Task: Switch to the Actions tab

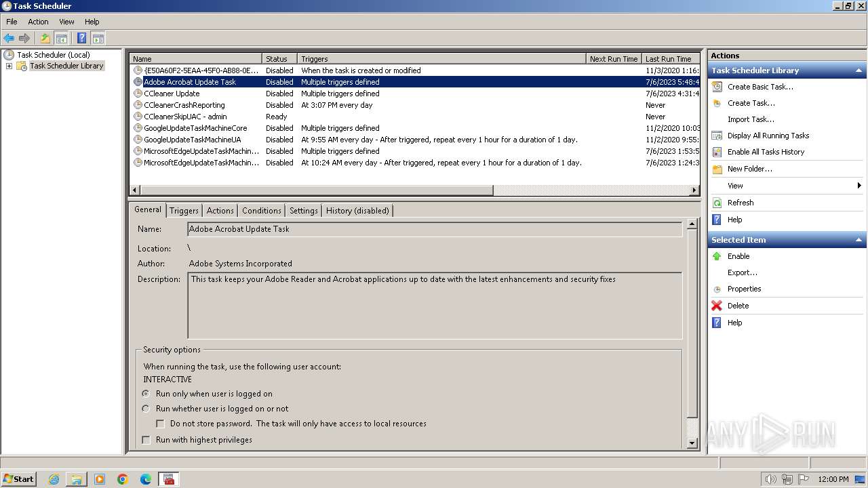Action: (220, 211)
